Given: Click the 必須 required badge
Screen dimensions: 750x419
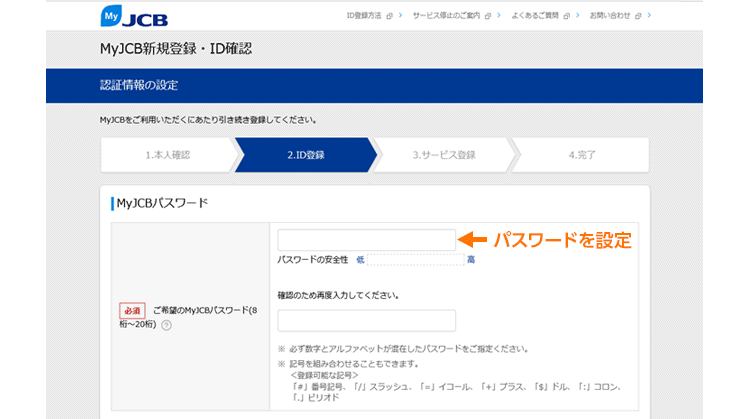Looking at the screenshot, I should tap(132, 311).
